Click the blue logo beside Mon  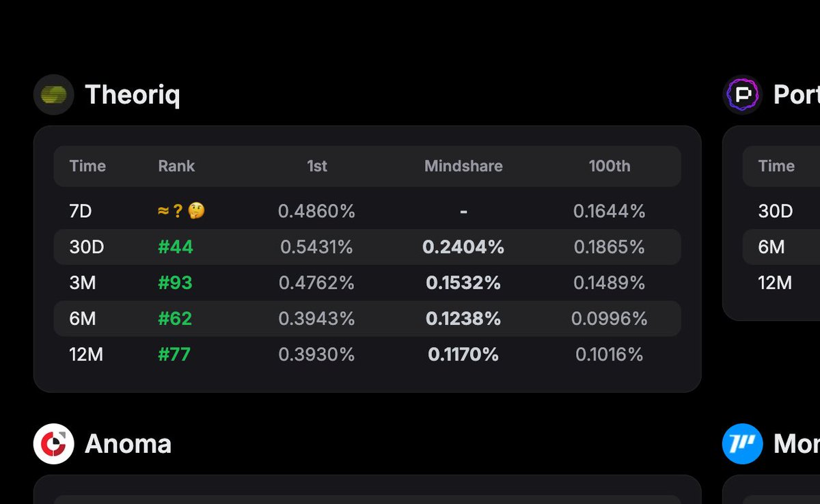742,444
